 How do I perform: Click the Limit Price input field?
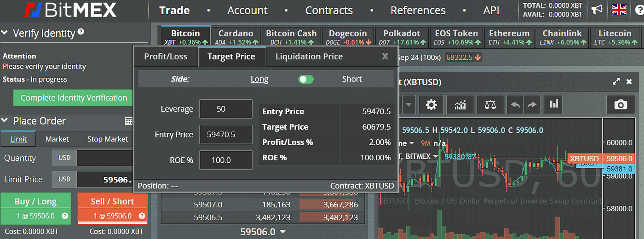pyautogui.click(x=106, y=179)
